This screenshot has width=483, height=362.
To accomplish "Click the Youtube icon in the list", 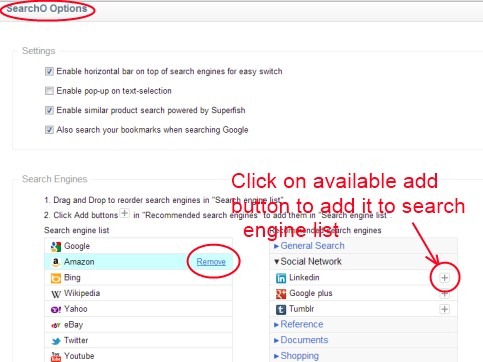I will (56, 357).
